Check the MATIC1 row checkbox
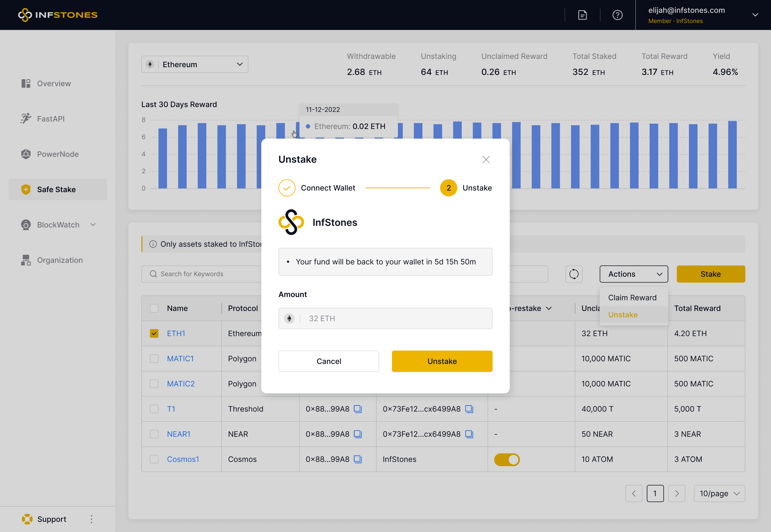This screenshot has width=771, height=532. pos(154,359)
